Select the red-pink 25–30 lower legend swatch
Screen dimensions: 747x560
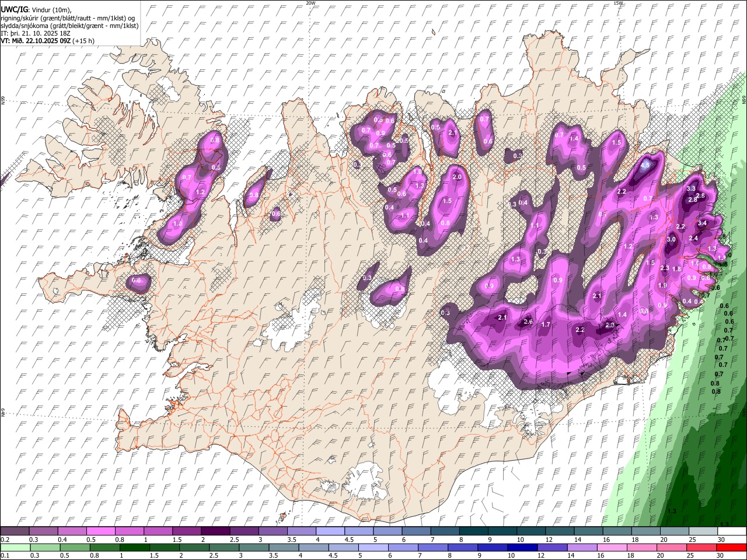pos(701,548)
